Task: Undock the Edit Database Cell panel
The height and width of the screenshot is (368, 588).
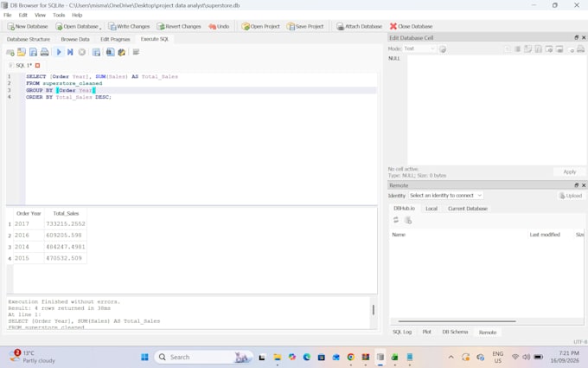Action: pyautogui.click(x=577, y=37)
